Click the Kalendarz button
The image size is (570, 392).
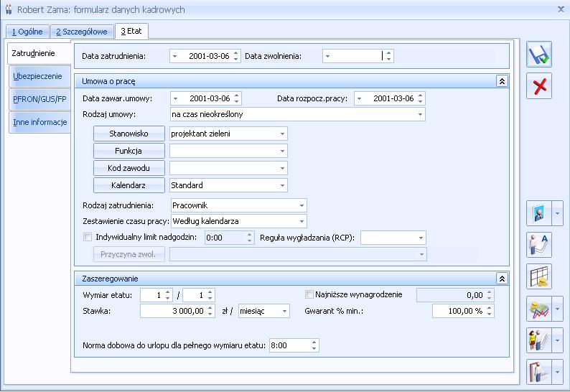pyautogui.click(x=129, y=185)
